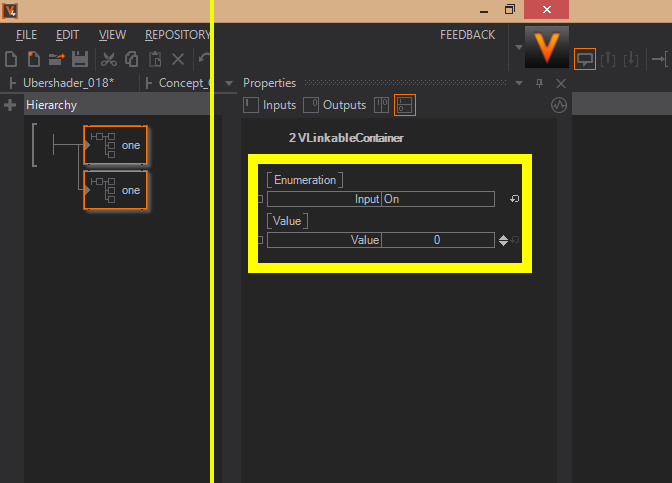Click the Value stepper arrows
Image resolution: width=672 pixels, height=483 pixels.
tap(503, 240)
